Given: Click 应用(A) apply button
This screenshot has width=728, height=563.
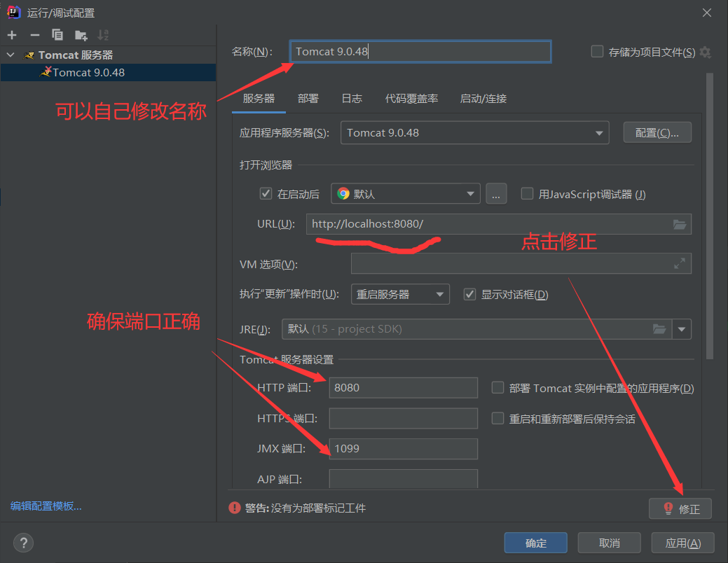Looking at the screenshot, I should (x=682, y=543).
